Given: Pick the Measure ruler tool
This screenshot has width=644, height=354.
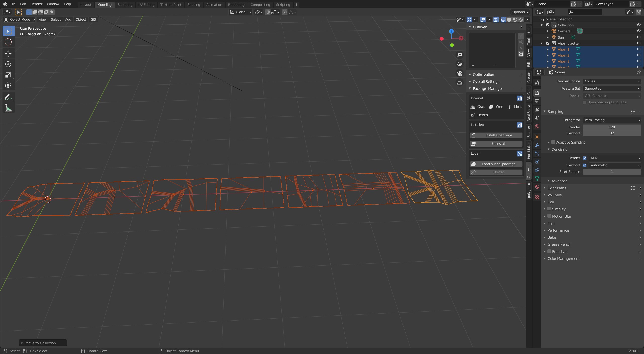Looking at the screenshot, I should click(x=8, y=108).
